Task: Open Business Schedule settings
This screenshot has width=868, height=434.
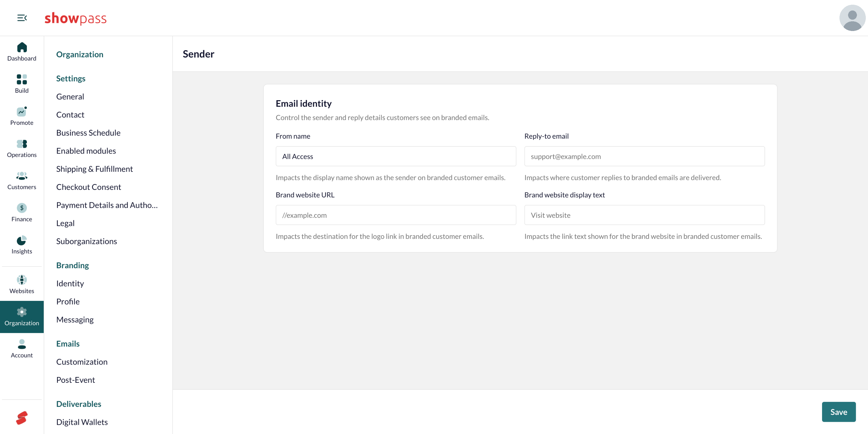Action: pos(88,133)
